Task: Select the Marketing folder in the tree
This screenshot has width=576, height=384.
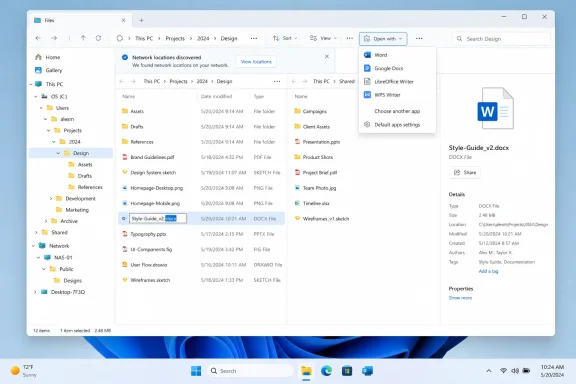Action: [x=77, y=210]
